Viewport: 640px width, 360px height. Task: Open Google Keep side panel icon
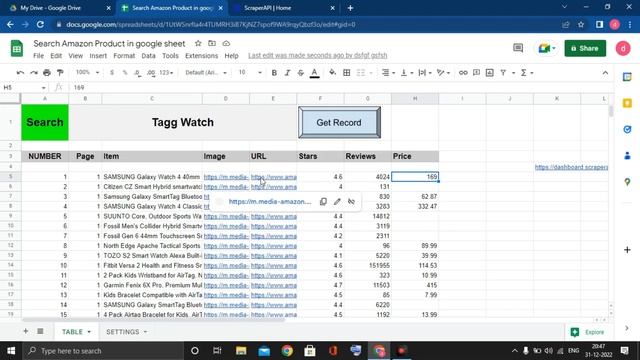coord(627,103)
